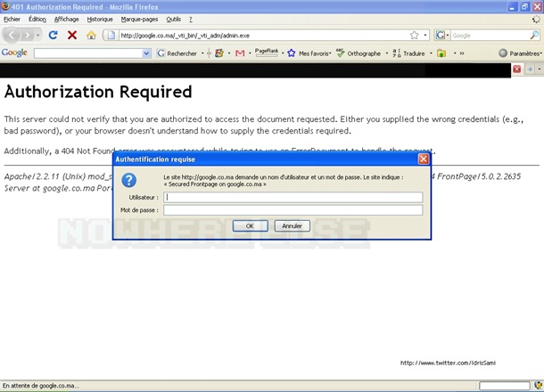
Task: Bookmark this page with the star icon
Action: point(415,36)
